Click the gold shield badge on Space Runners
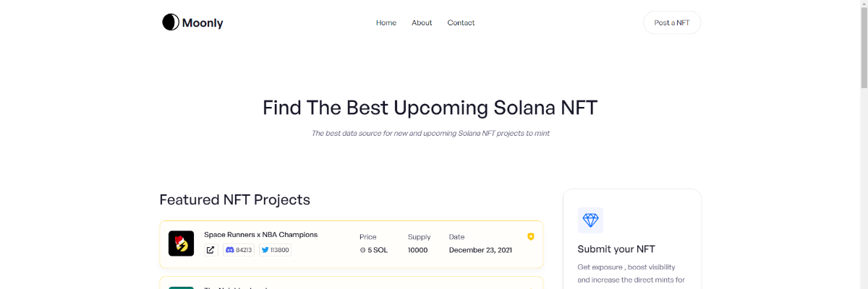 pyautogui.click(x=531, y=236)
